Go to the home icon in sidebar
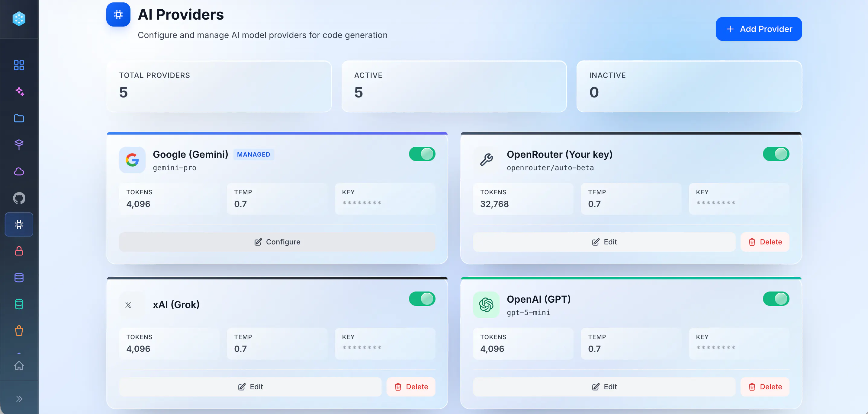Viewport: 868px width, 414px height. 19,365
